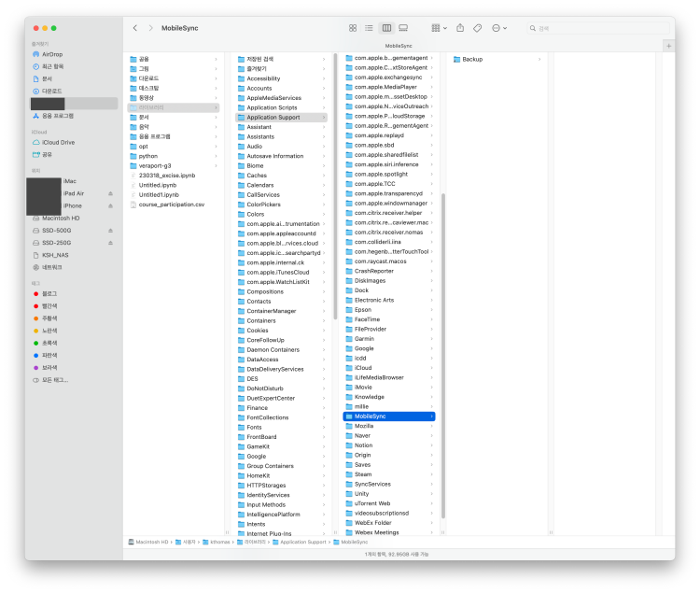The image size is (700, 593).
Task: Select the green 초록색 tag
Action: [x=49, y=343]
